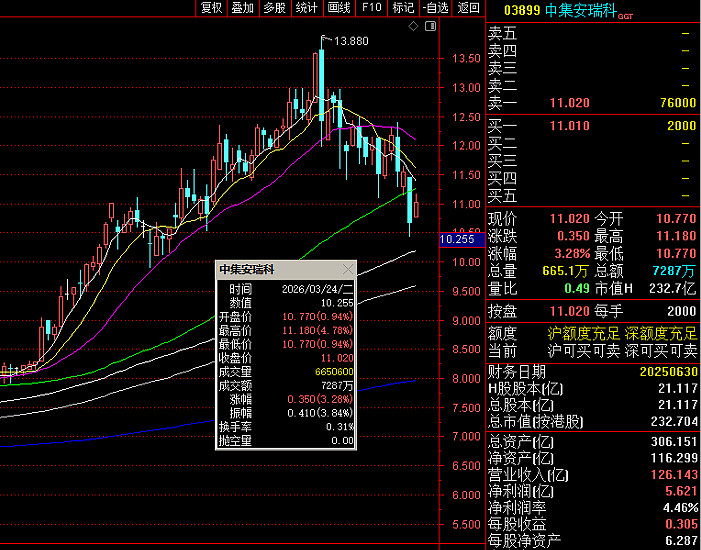Click the 总量 value 665.1万
Screen dimensions: 701x550
tap(565, 271)
